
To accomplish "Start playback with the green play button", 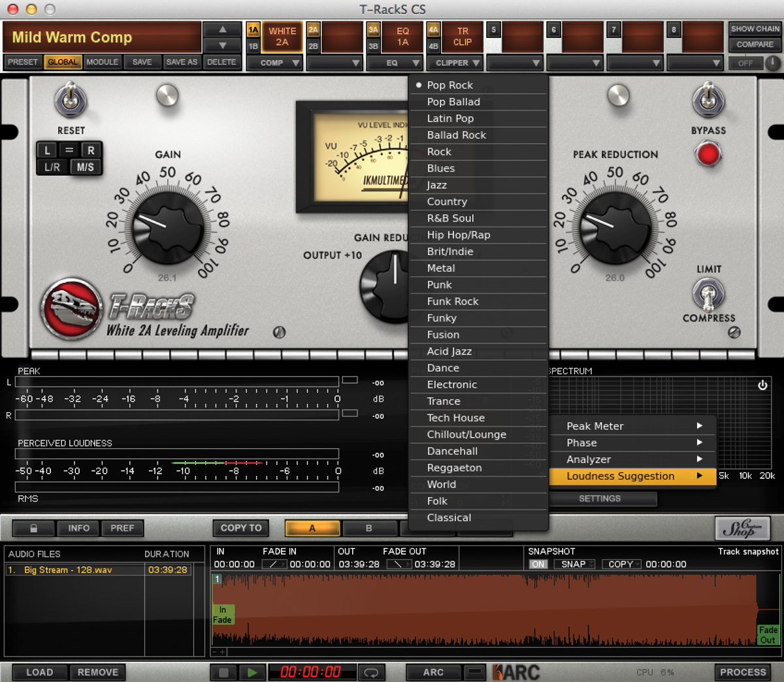I will 252,672.
